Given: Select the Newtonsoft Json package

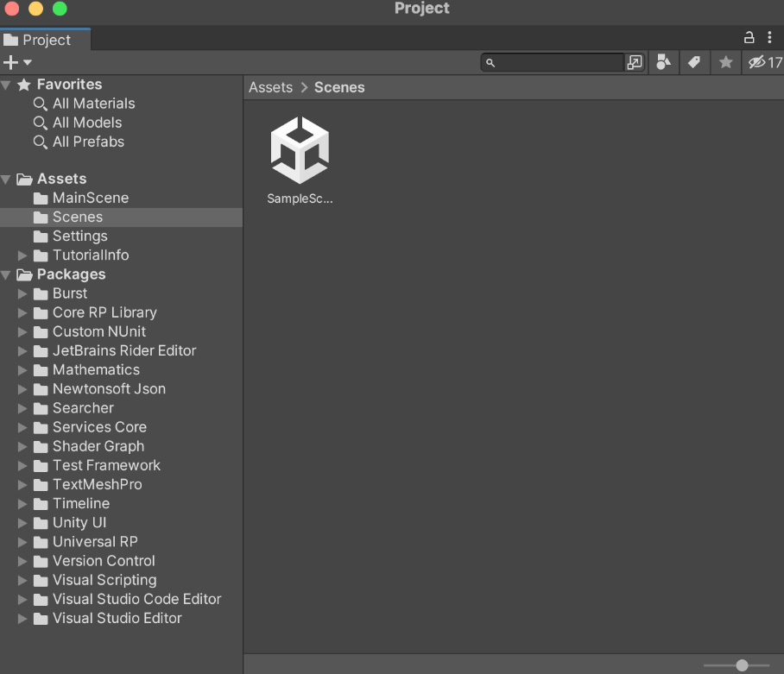Looking at the screenshot, I should tap(121, 388).
